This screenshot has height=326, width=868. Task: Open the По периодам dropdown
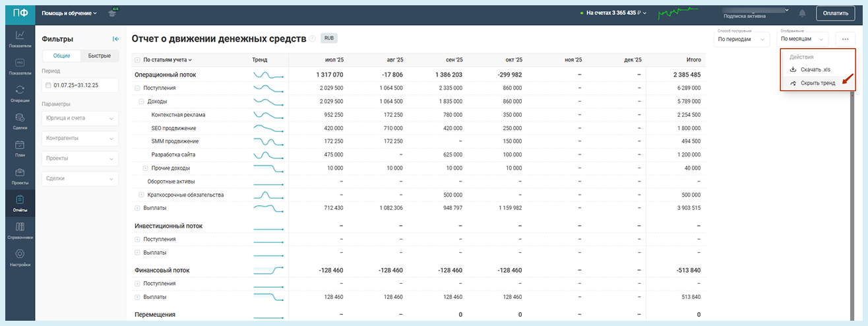pyautogui.click(x=741, y=40)
